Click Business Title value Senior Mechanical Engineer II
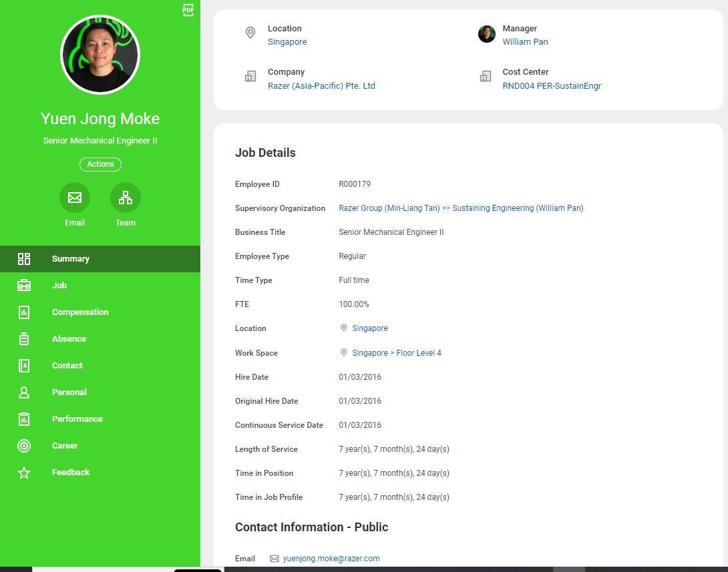The height and width of the screenshot is (572, 728). [391, 232]
